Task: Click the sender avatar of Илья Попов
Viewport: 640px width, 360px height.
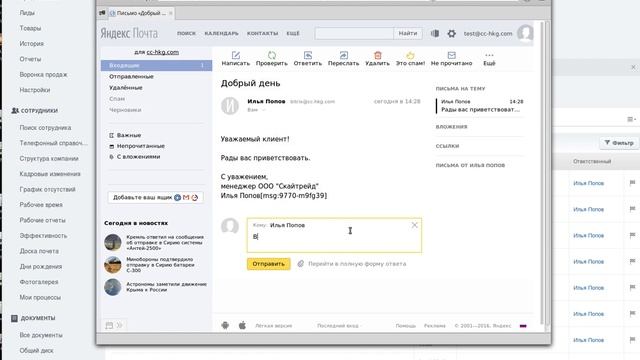Action: point(230,106)
